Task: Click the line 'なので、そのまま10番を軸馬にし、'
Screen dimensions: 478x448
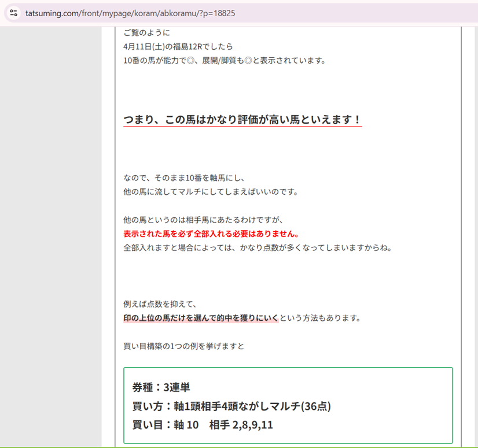Action: coord(185,177)
